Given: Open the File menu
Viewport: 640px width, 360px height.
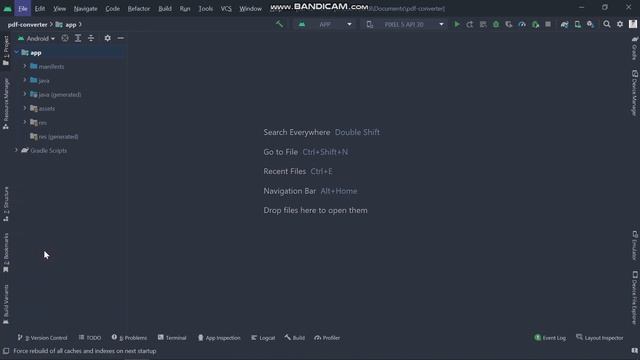Looking at the screenshot, I should click(22, 8).
